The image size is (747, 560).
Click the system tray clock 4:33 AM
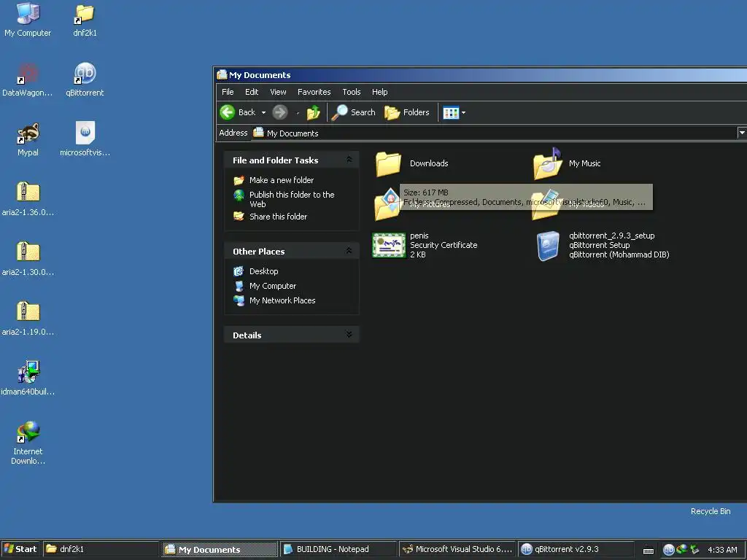point(722,550)
